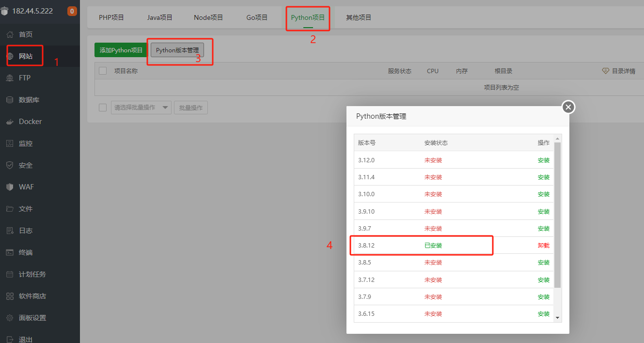Click the WAF shield icon
This screenshot has height=343, width=644.
click(10, 187)
